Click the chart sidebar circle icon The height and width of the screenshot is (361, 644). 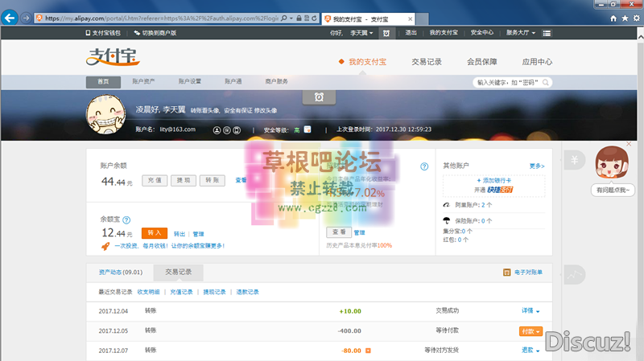pyautogui.click(x=575, y=275)
